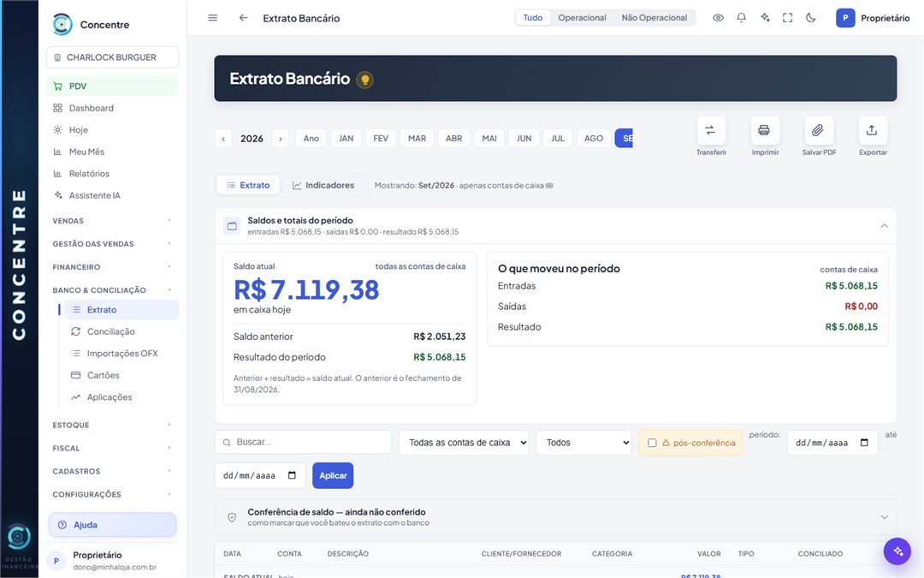Image resolution: width=924 pixels, height=578 pixels.
Task: Click the Ajuda help button
Action: point(113,524)
